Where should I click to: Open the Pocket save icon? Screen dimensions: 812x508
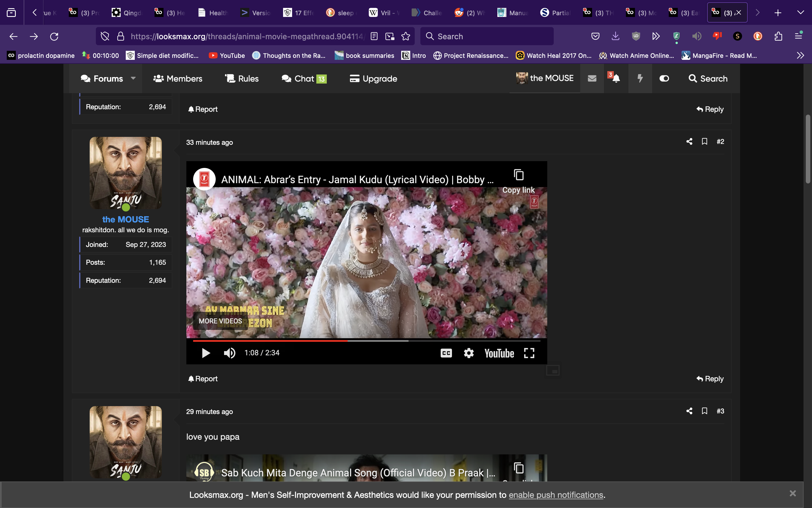(595, 36)
